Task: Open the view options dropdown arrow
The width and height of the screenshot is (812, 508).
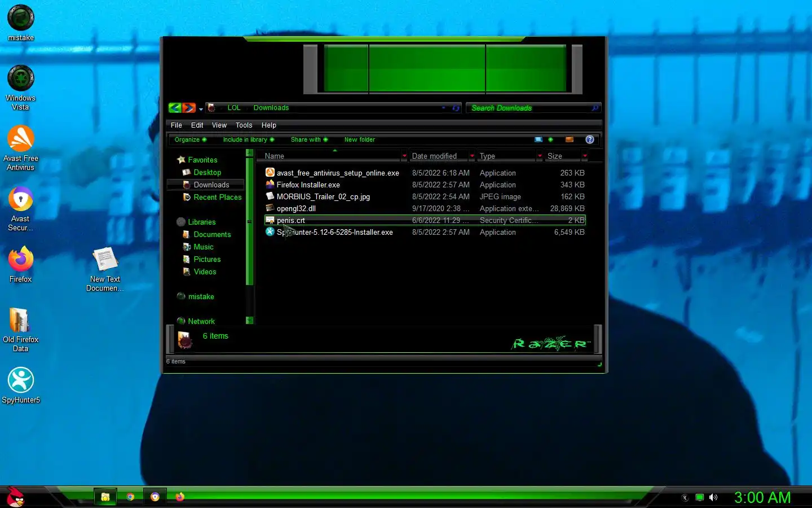Action: (550, 139)
